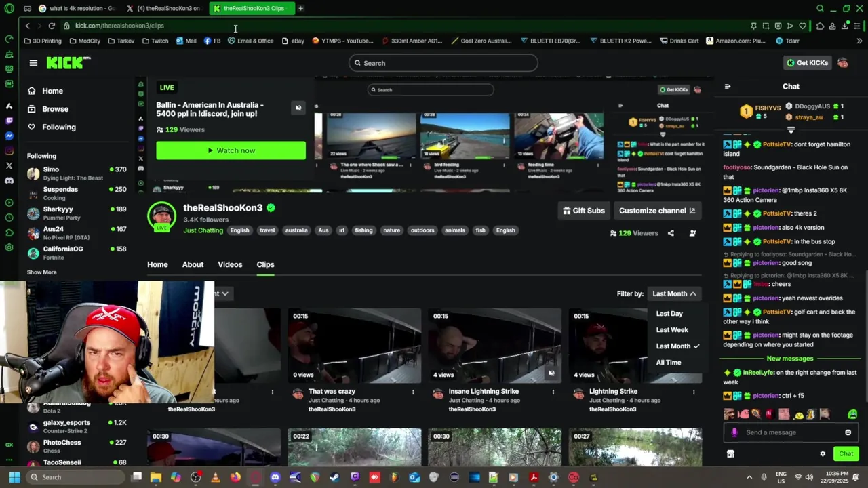The width and height of the screenshot is (868, 488).
Task: Go back in the browser
Action: click(27, 26)
